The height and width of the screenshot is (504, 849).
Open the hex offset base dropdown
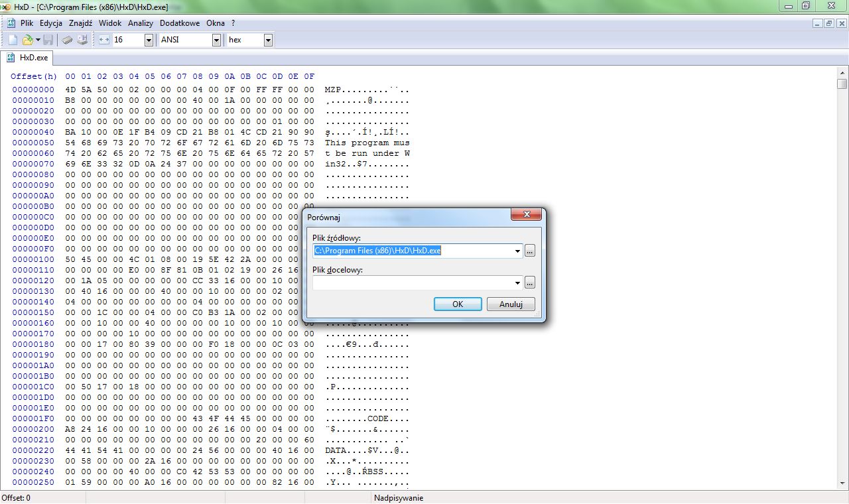268,40
